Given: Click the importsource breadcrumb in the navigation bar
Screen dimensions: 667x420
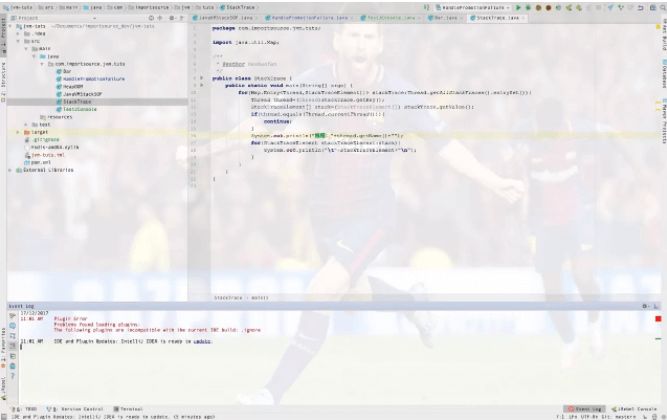Looking at the screenshot, I should (x=149, y=8).
